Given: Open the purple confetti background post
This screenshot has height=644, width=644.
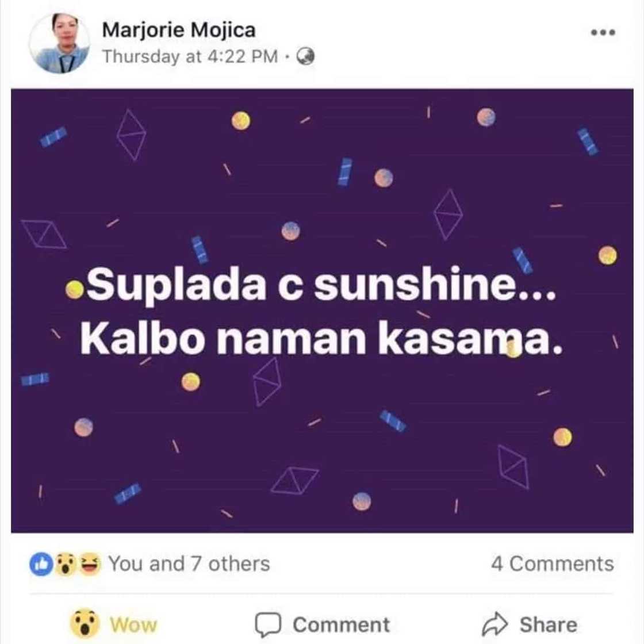Looking at the screenshot, I should pos(322,437).
